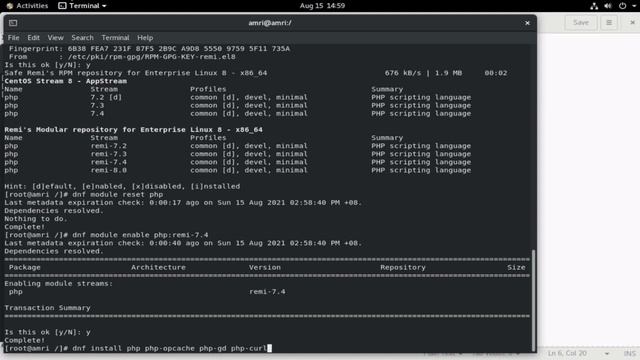The height and width of the screenshot is (360, 640).
Task: Click the 'Enabling module streams:' text
Action: [58, 283]
